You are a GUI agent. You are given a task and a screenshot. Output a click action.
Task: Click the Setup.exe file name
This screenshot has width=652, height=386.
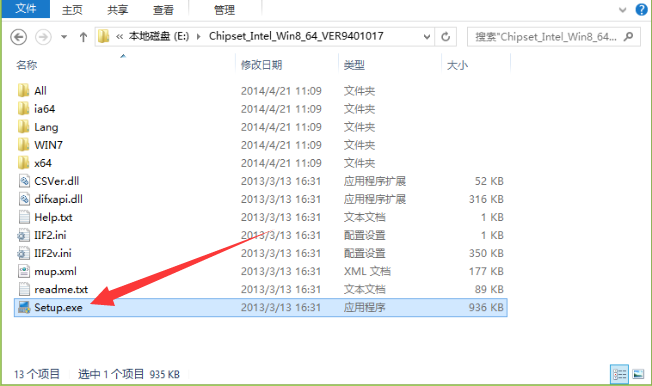pos(58,308)
